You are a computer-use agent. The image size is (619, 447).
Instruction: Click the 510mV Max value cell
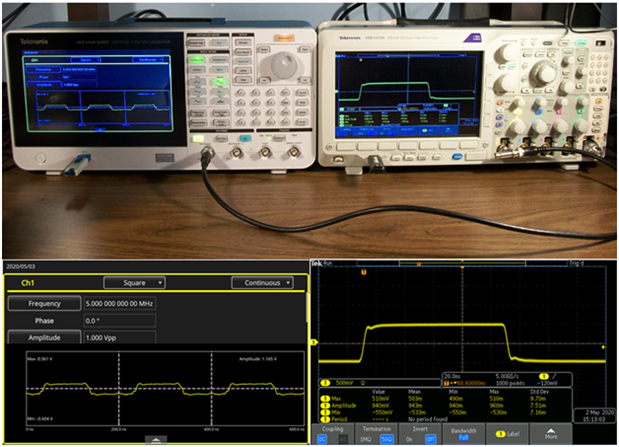pyautogui.click(x=380, y=399)
